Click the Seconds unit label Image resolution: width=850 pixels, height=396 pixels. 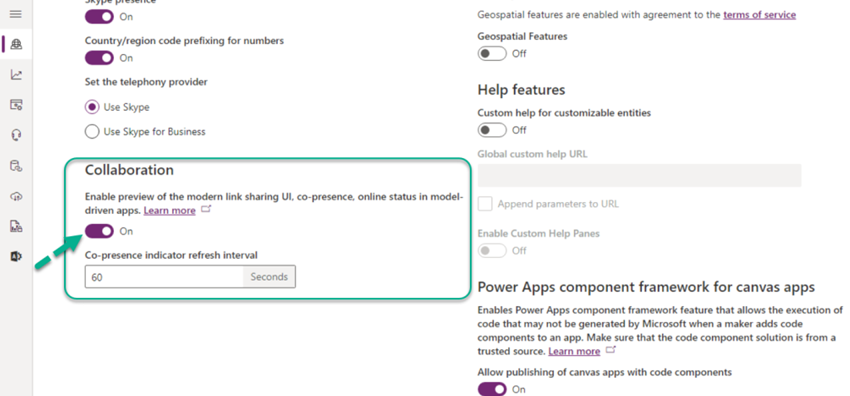(x=269, y=277)
